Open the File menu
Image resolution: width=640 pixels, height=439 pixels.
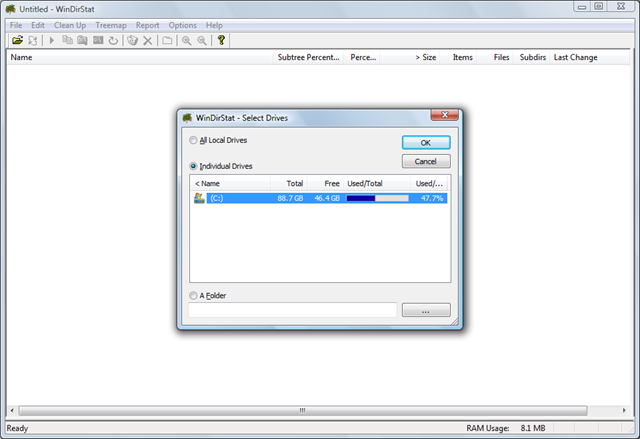pos(16,25)
